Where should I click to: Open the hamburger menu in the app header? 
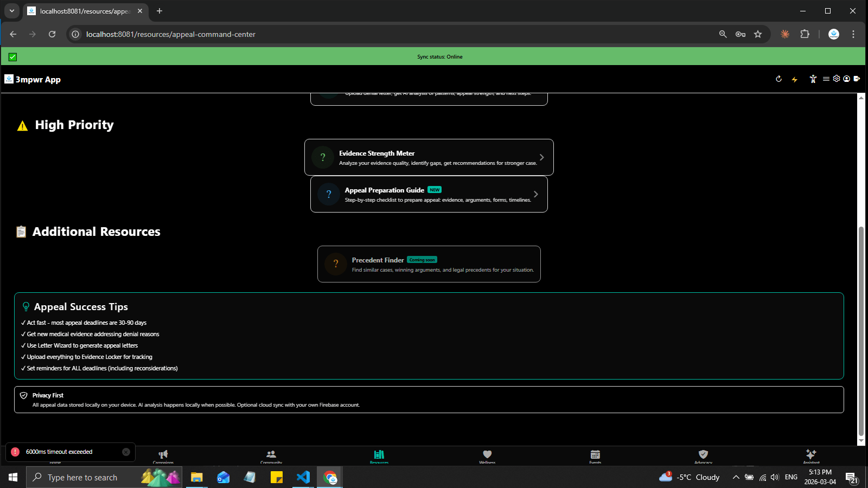(826, 79)
